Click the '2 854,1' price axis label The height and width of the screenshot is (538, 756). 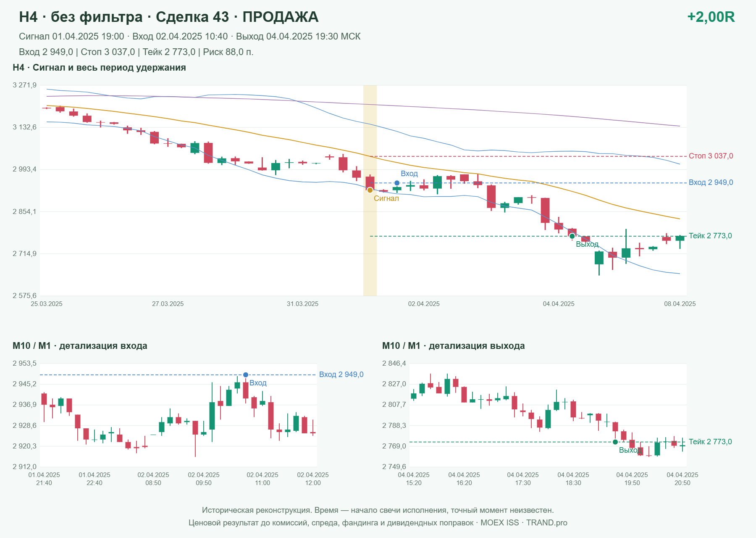(25, 211)
